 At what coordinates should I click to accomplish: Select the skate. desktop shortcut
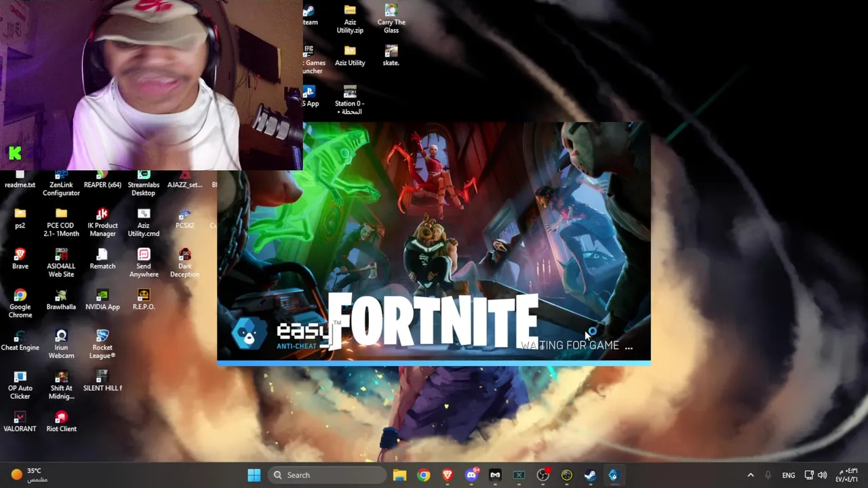point(391,56)
